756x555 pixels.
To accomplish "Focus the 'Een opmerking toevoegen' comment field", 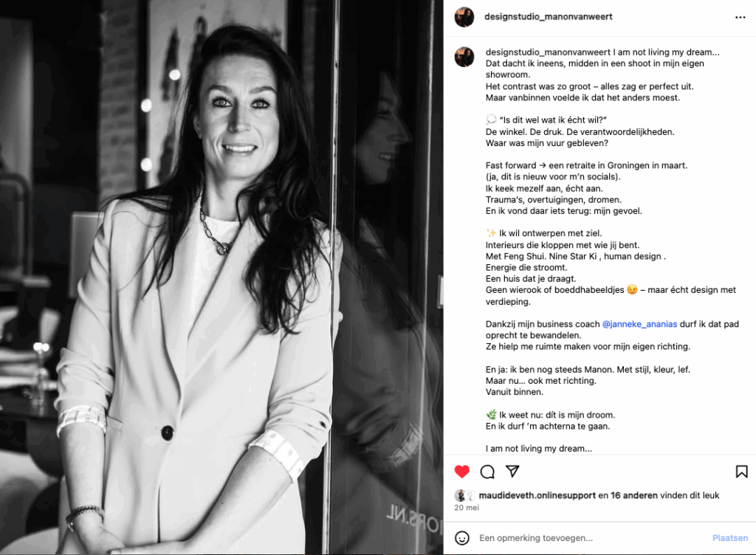I will pos(592,537).
